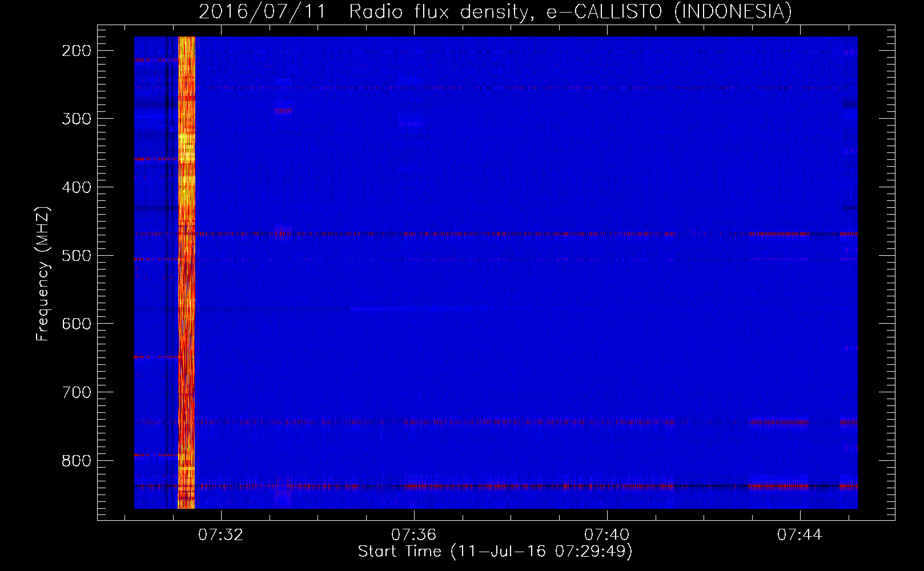Click the 700 frequency tick label

click(x=77, y=392)
